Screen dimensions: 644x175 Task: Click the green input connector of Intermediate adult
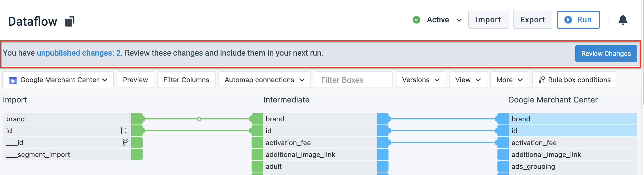point(257,166)
